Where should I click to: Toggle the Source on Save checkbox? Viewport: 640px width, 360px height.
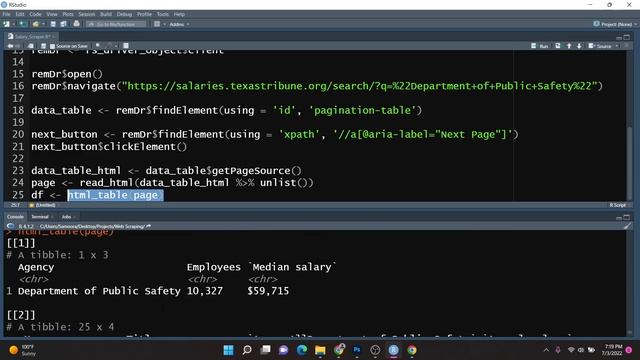(52, 47)
